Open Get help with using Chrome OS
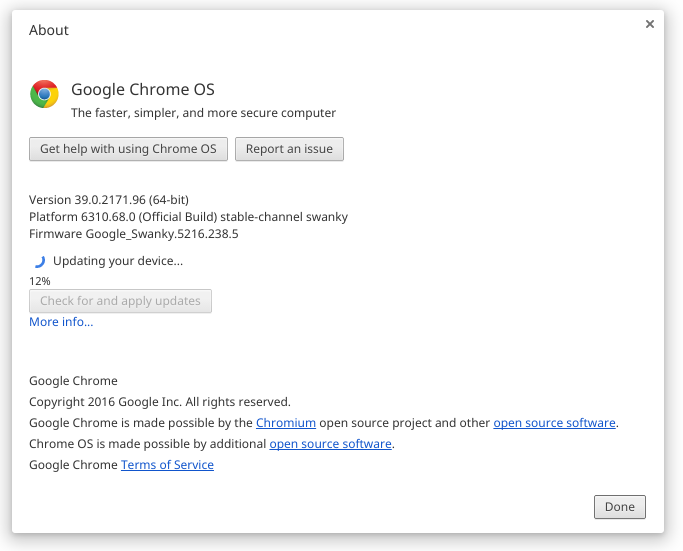The image size is (683, 551). 128,149
